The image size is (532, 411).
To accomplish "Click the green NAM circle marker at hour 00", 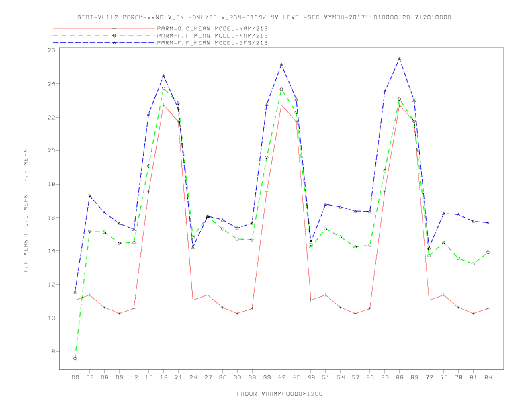I will click(75, 359).
